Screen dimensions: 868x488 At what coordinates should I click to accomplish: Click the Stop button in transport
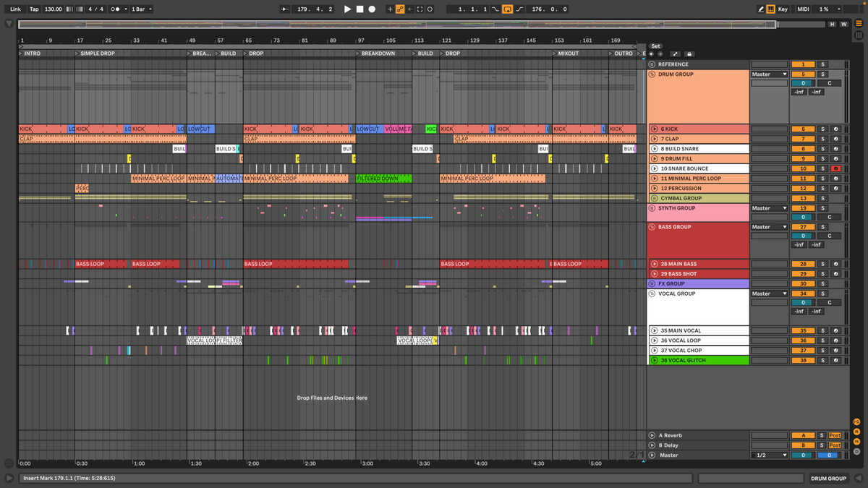pyautogui.click(x=359, y=9)
